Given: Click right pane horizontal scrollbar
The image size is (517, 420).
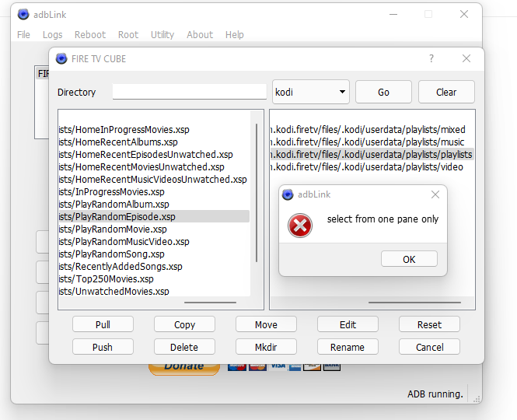Looking at the screenshot, I should [x=414, y=303].
